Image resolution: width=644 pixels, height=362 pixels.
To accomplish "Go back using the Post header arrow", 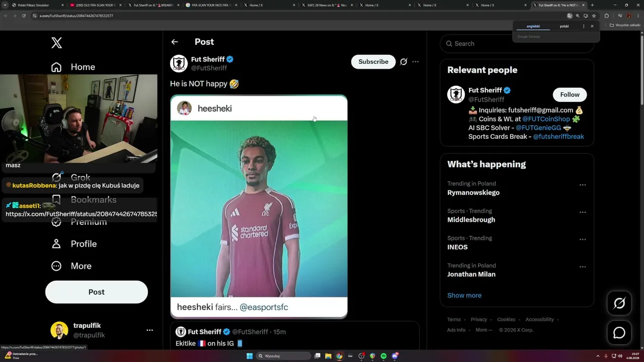I will click(175, 42).
